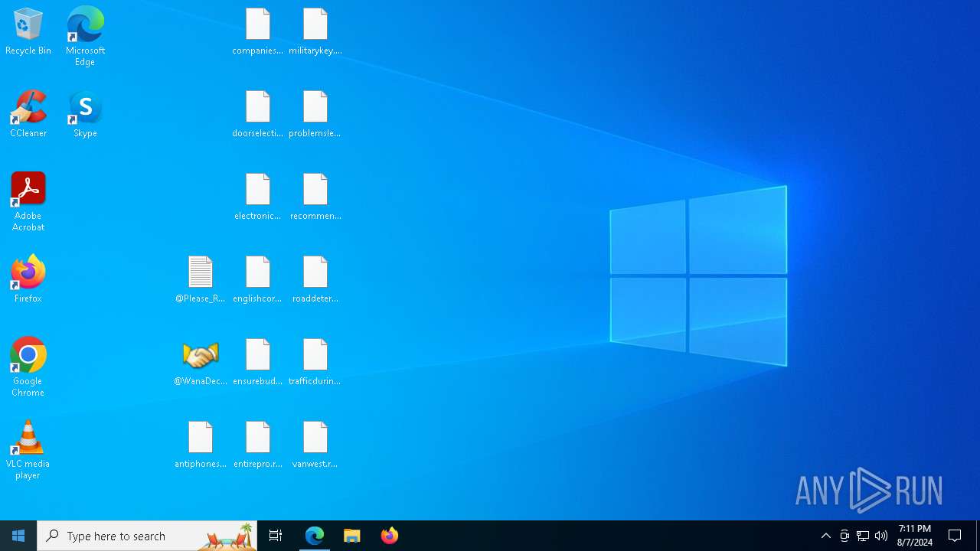This screenshot has width=980, height=551.
Task: Select the militarykey file on desktop
Action: [315, 32]
